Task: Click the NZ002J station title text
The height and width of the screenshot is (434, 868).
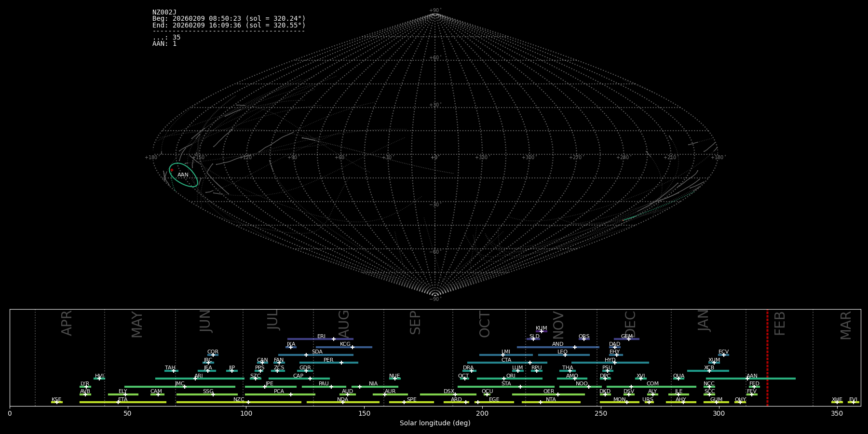Action: (x=164, y=13)
